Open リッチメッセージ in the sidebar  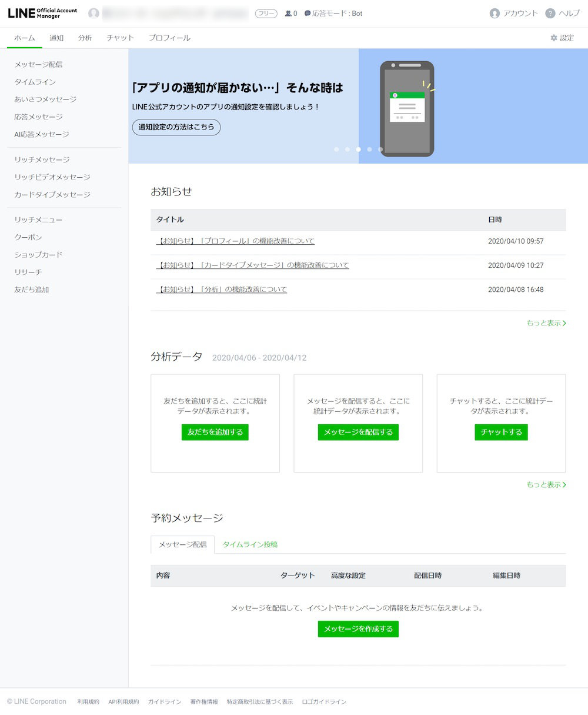[x=42, y=159]
